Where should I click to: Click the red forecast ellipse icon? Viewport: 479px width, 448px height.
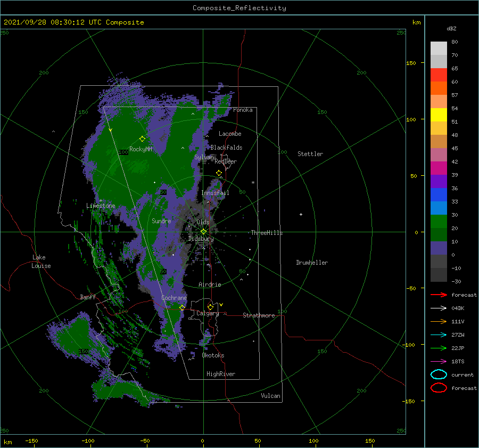coord(439,388)
